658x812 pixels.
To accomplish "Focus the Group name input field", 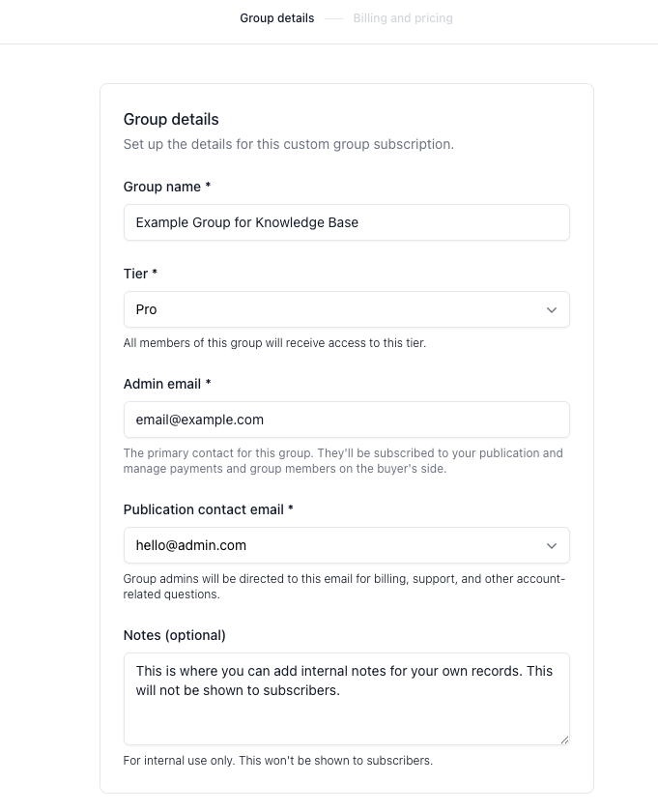I will (346, 222).
